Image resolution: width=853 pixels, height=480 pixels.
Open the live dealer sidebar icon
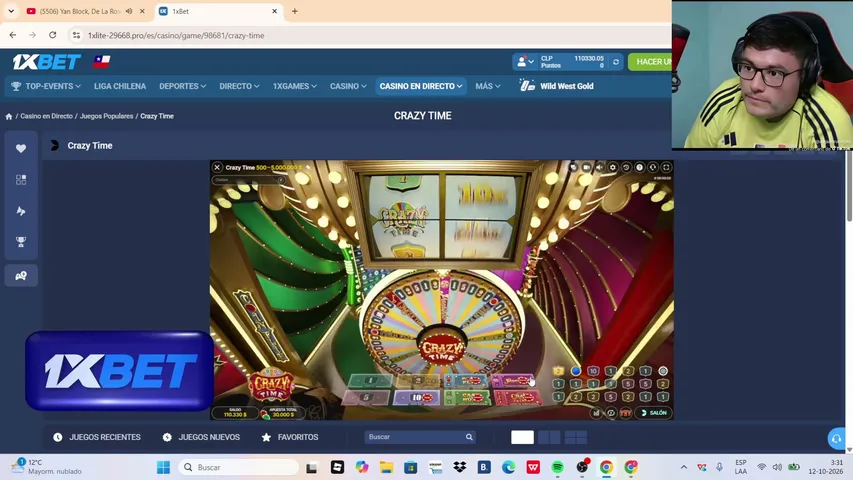21,276
